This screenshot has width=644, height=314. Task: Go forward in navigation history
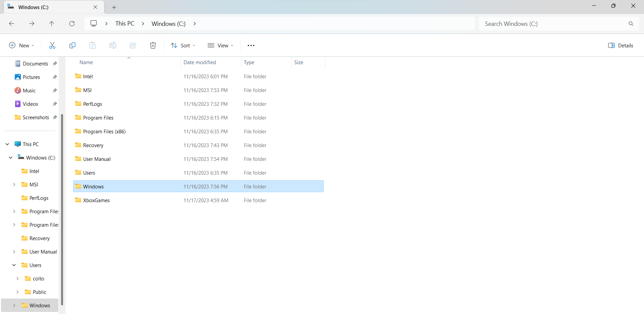pyautogui.click(x=32, y=24)
